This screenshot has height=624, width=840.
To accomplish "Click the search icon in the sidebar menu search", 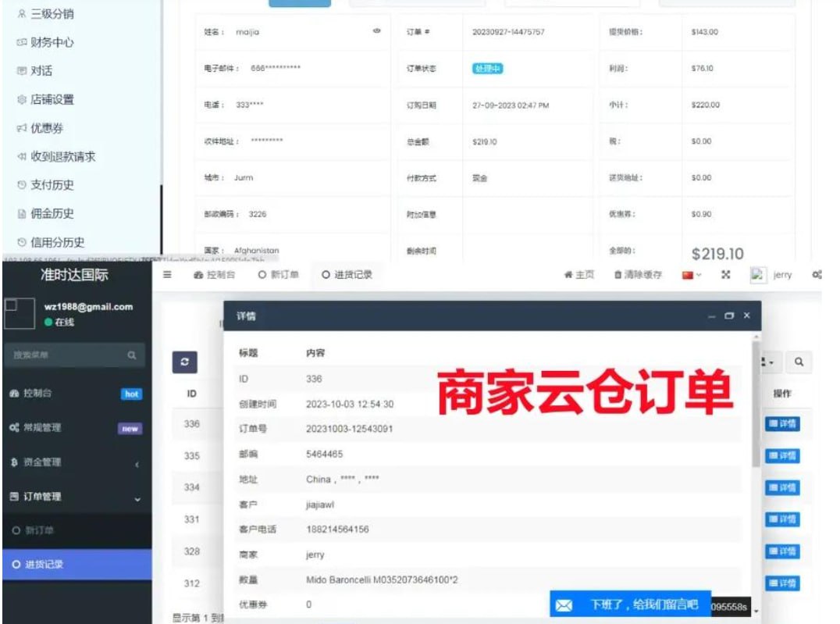I will [x=132, y=355].
